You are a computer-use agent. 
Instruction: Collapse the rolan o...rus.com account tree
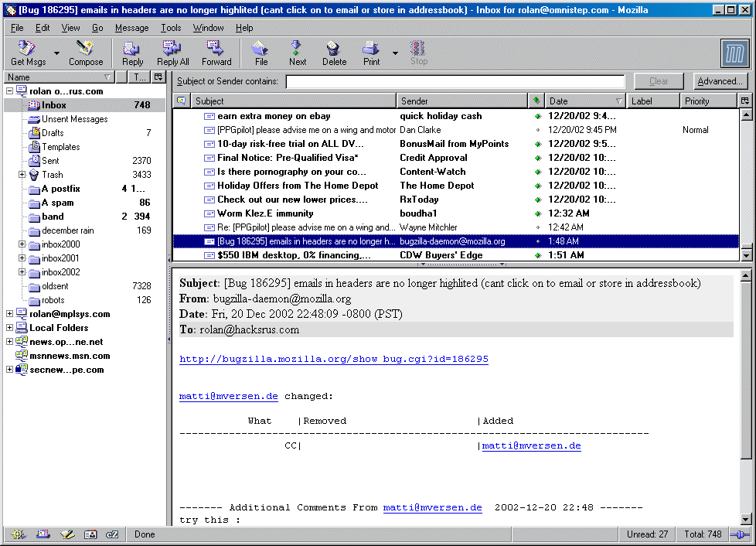[9, 91]
